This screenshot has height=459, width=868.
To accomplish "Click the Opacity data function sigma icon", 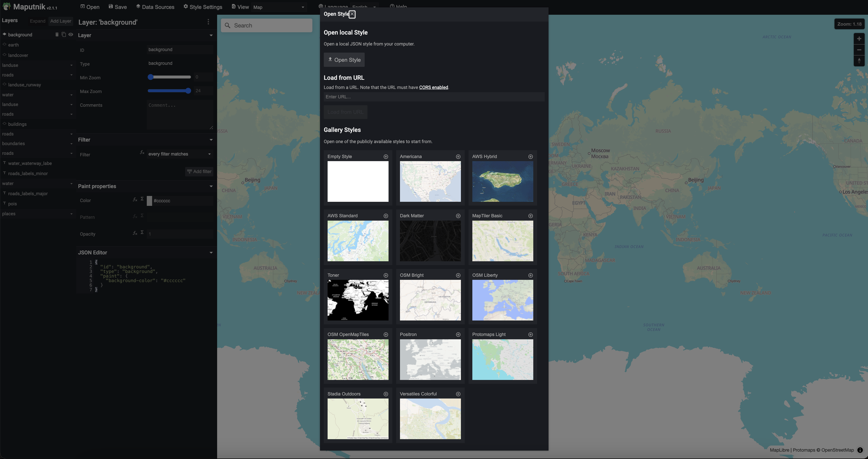I will pyautogui.click(x=142, y=232).
